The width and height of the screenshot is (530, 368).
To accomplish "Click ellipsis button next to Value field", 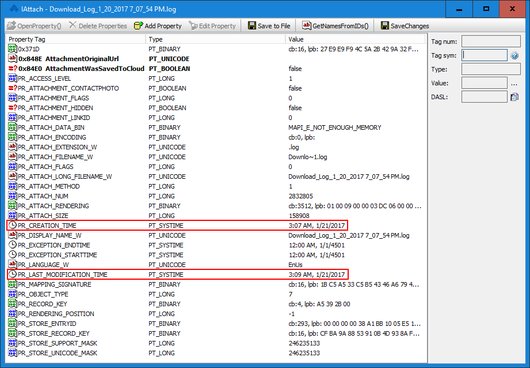I will 514,83.
